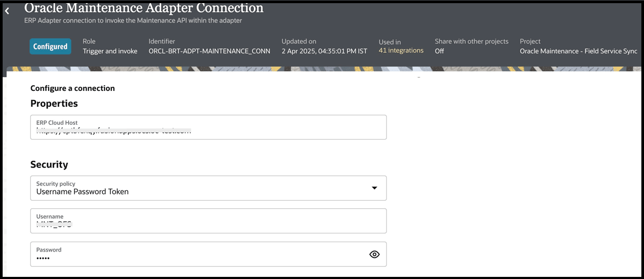644x279 pixels.
Task: Click the Security section heading
Action: [x=49, y=164]
